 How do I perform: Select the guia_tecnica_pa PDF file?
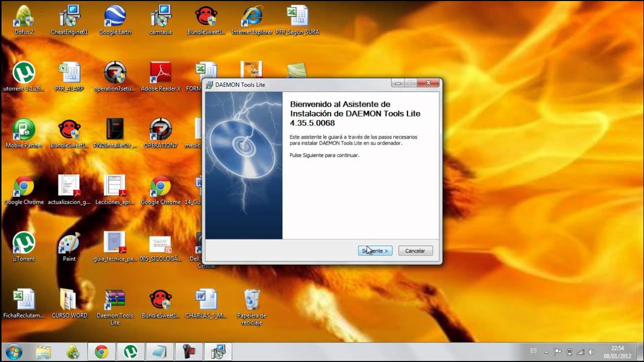click(115, 247)
